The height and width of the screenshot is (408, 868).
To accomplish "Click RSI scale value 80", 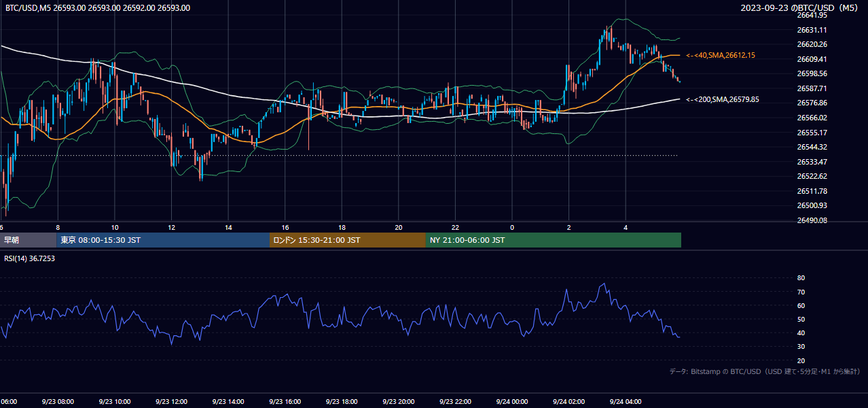I will click(801, 278).
